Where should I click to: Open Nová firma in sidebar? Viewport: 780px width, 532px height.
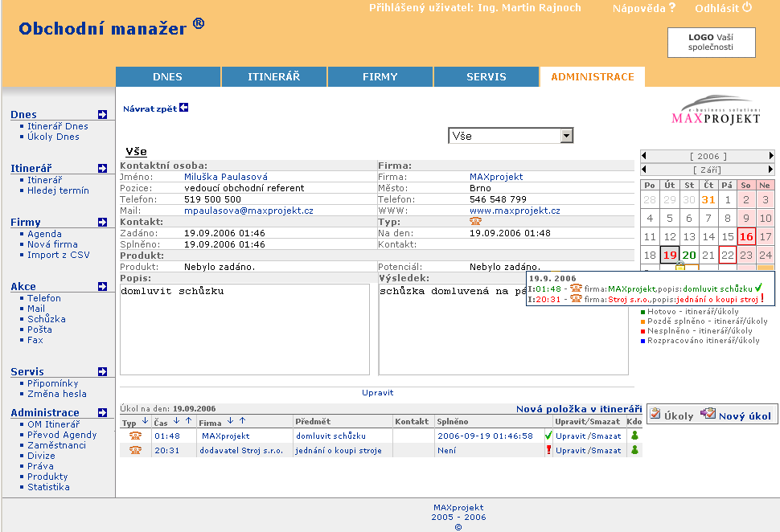coord(52,244)
